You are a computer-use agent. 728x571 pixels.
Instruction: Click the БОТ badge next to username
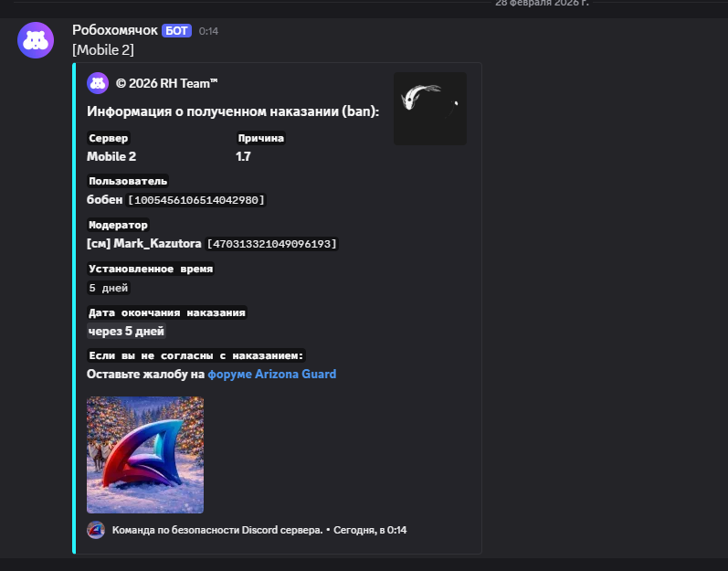[x=176, y=30]
